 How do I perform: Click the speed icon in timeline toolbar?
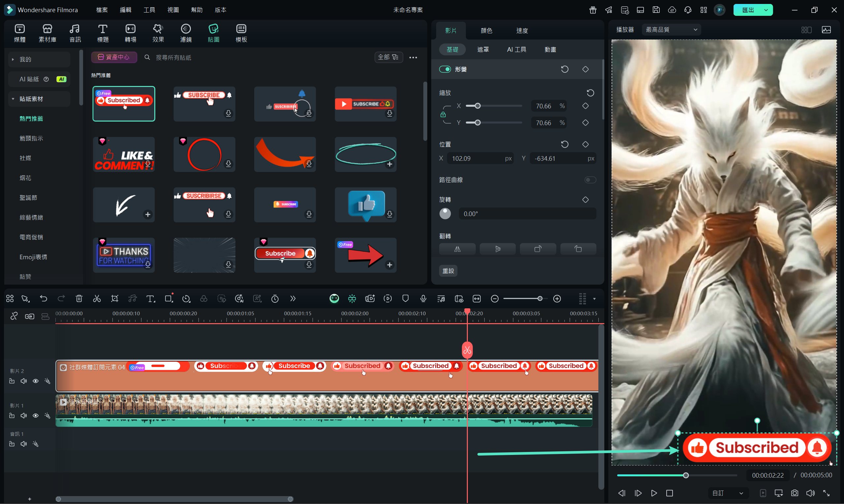[x=186, y=298]
